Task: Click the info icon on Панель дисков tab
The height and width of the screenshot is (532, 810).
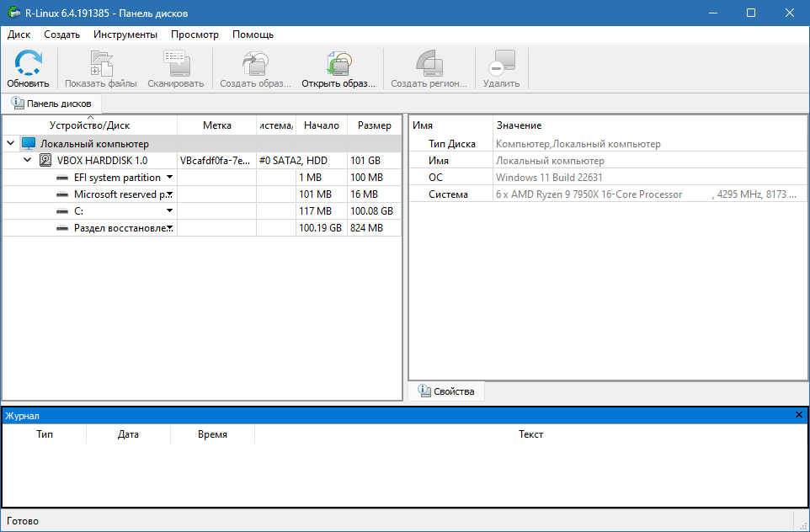Action: (18, 104)
